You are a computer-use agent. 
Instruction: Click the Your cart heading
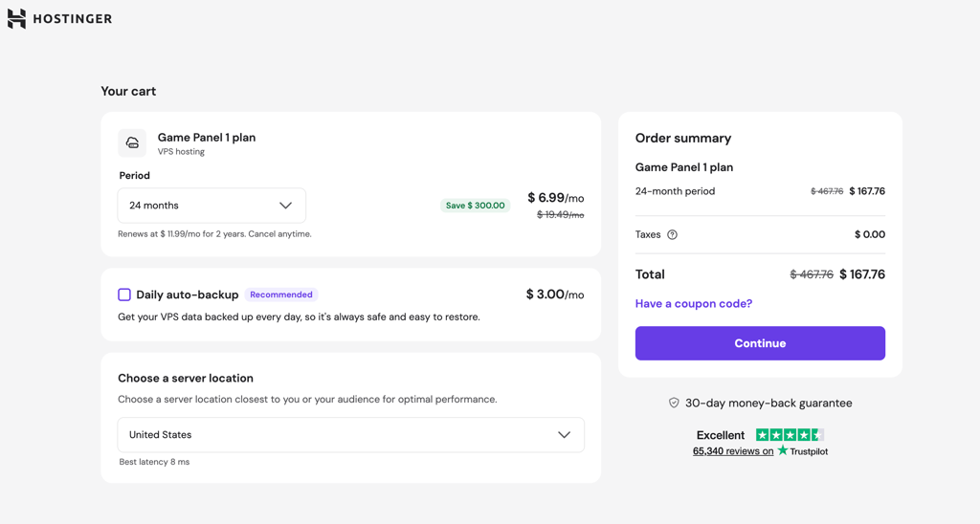click(128, 91)
